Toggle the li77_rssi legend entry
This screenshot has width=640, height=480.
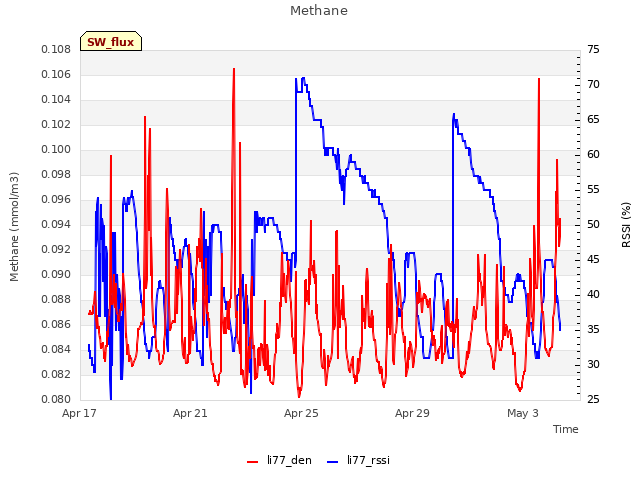tap(358, 460)
